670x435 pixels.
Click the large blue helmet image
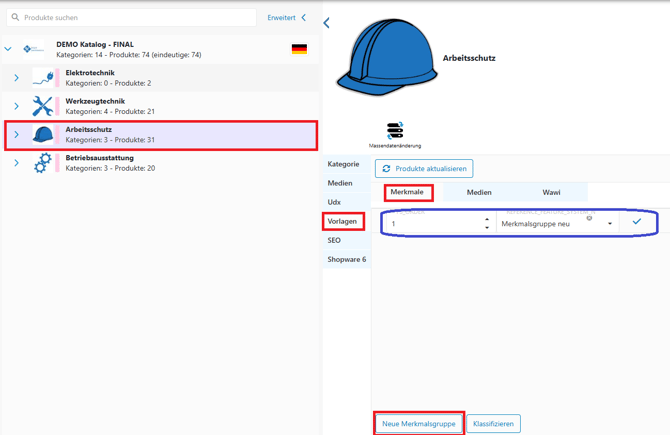tap(386, 56)
